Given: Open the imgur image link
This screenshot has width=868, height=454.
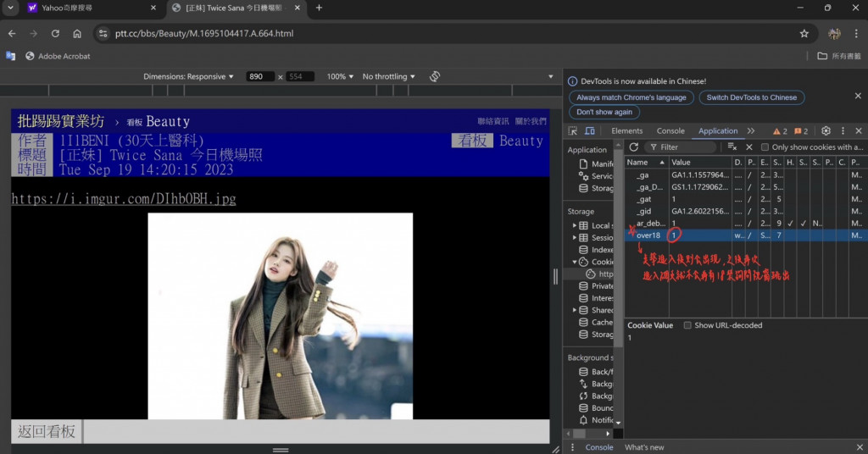Looking at the screenshot, I should [x=124, y=199].
